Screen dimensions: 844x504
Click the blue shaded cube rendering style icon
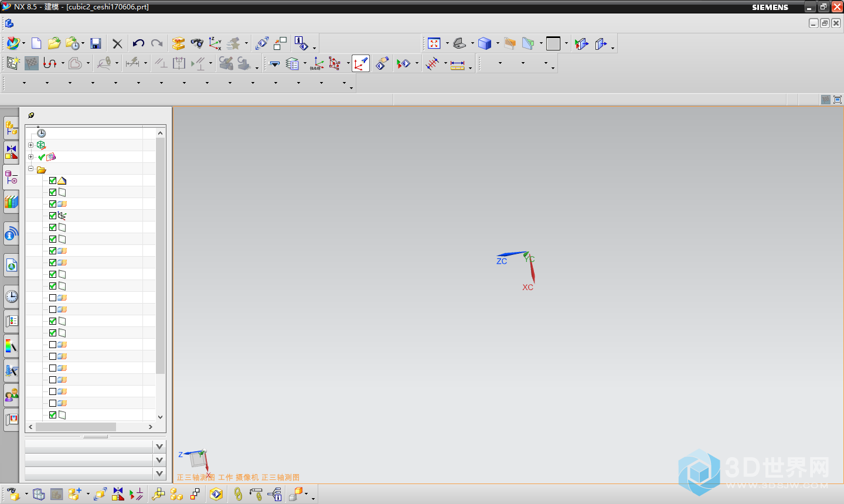point(484,43)
